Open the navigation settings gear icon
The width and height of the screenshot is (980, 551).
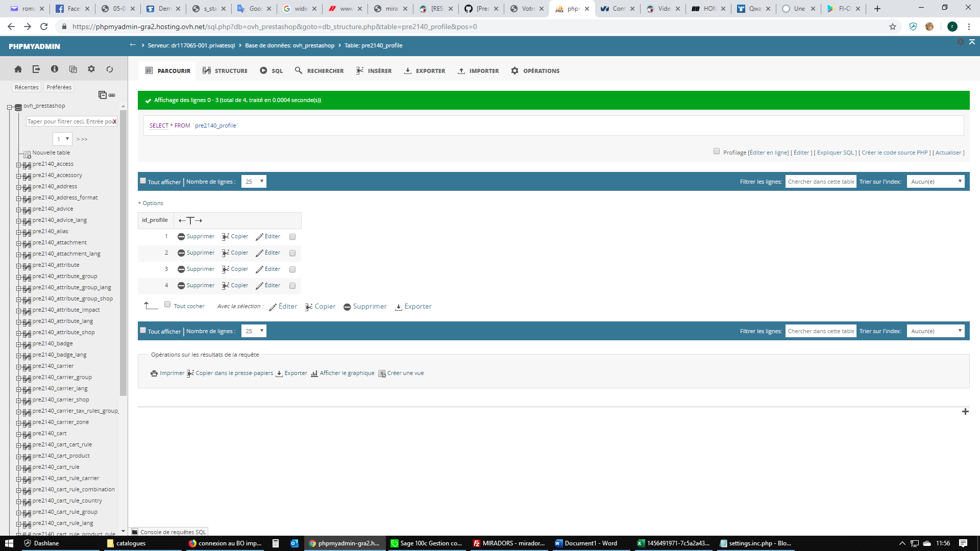(91, 69)
